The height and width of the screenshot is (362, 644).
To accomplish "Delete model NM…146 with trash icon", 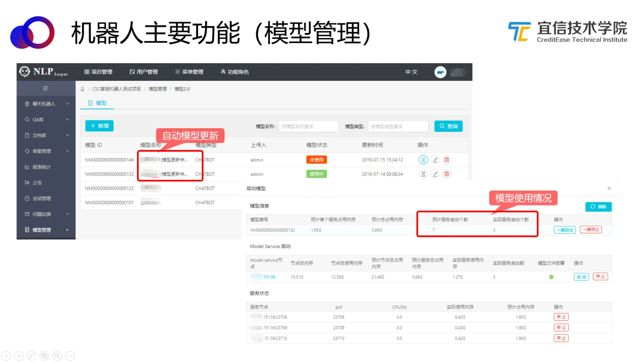I will (x=447, y=160).
